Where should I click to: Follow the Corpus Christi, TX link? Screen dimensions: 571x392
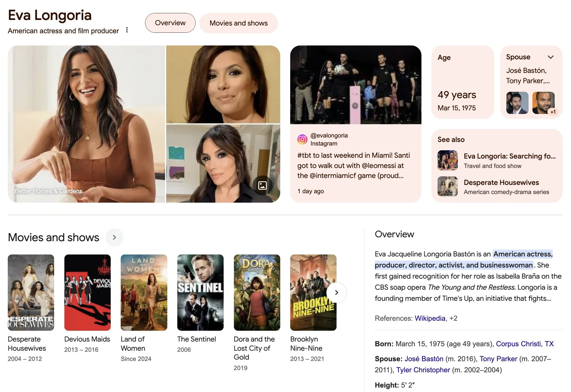(525, 344)
